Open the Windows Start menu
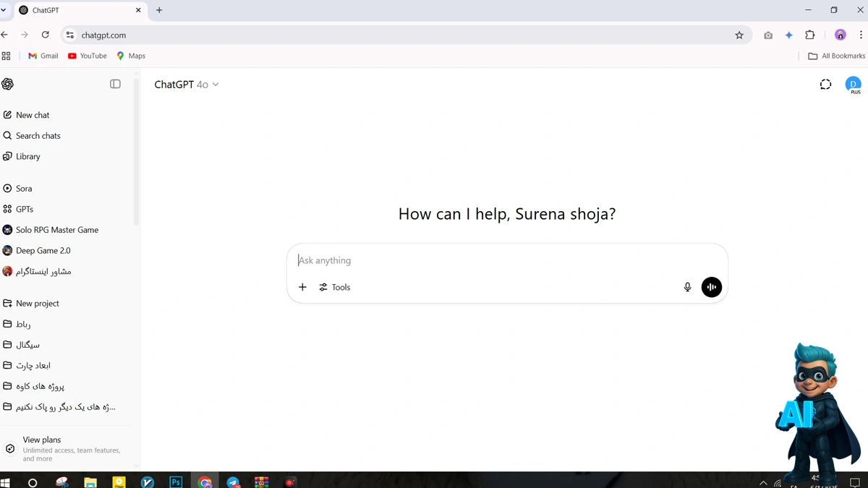 tap(5, 482)
